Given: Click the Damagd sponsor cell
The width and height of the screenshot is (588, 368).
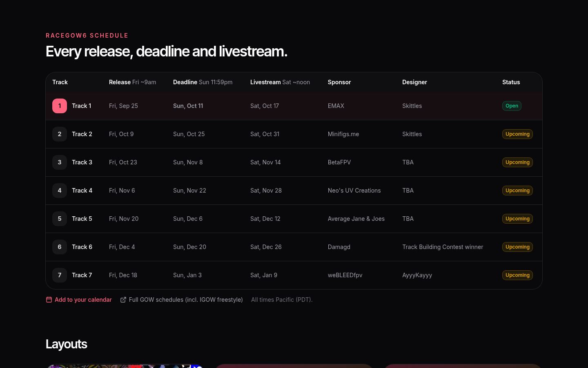Looking at the screenshot, I should 339,247.
